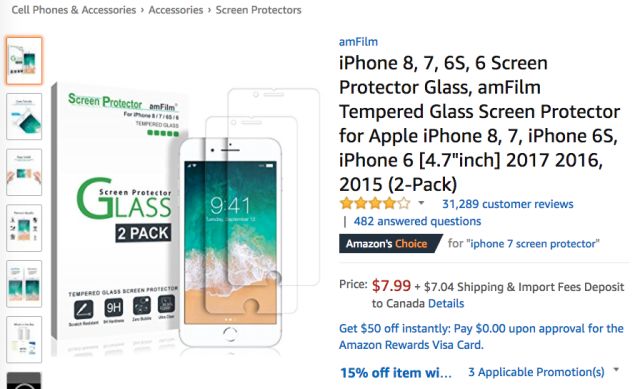The image size is (640, 389).
Task: Select the sixth product thumbnail image
Action: pos(24,340)
